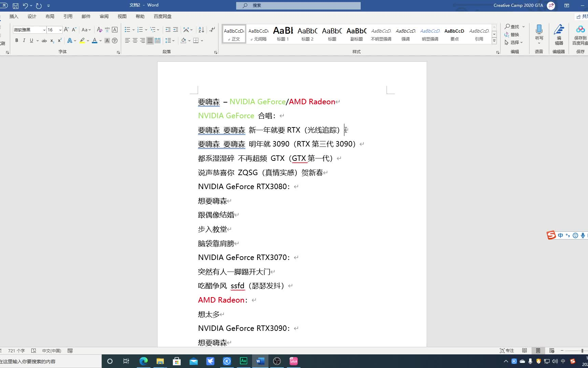588x368 pixels.
Task: Open the Review (审阅) tab
Action: click(104, 16)
